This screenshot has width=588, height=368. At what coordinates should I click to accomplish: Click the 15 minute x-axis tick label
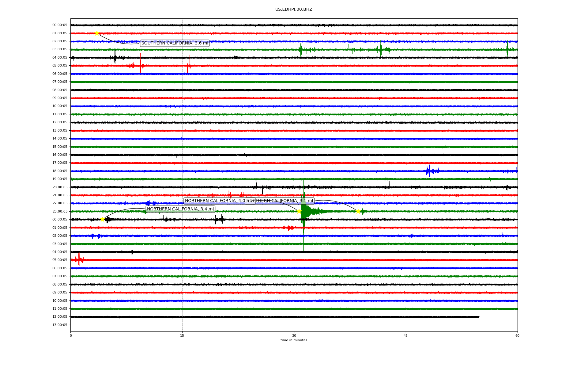pyautogui.click(x=182, y=335)
